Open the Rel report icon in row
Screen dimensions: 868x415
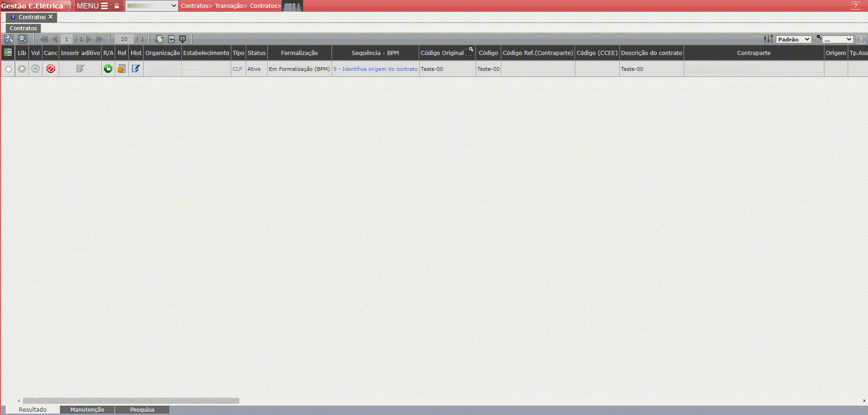click(122, 69)
